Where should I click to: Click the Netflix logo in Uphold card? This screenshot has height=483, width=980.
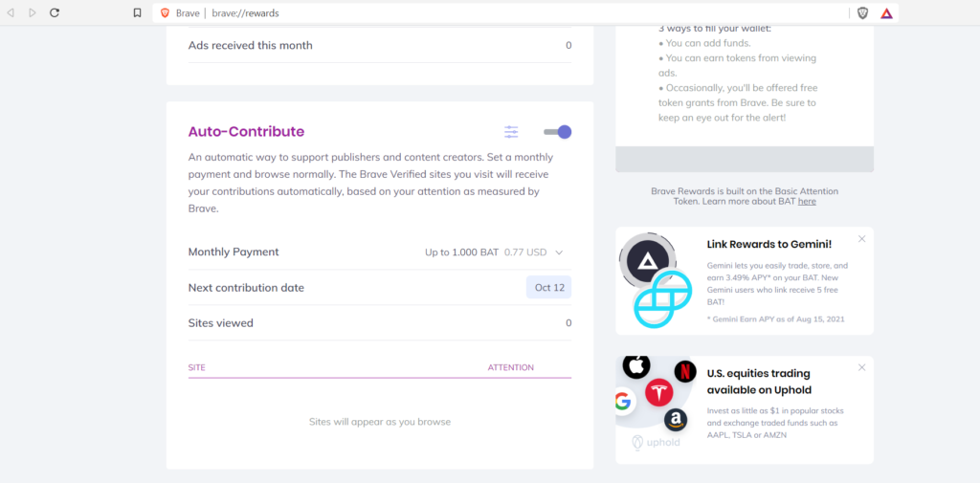pyautogui.click(x=685, y=372)
